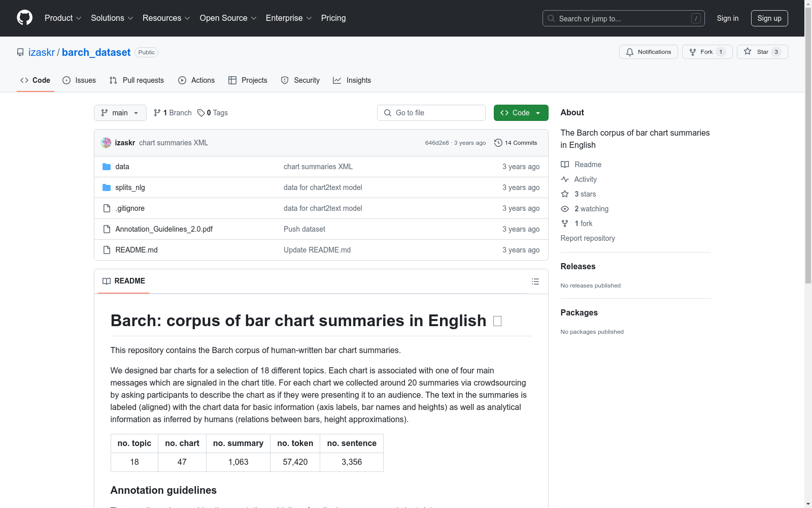Open the splits_nlg folder icon

point(107,187)
